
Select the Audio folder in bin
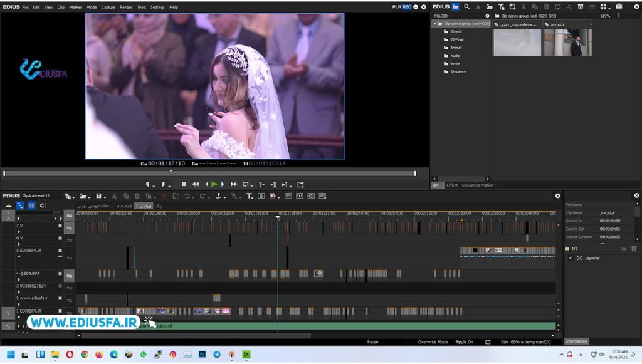(455, 56)
